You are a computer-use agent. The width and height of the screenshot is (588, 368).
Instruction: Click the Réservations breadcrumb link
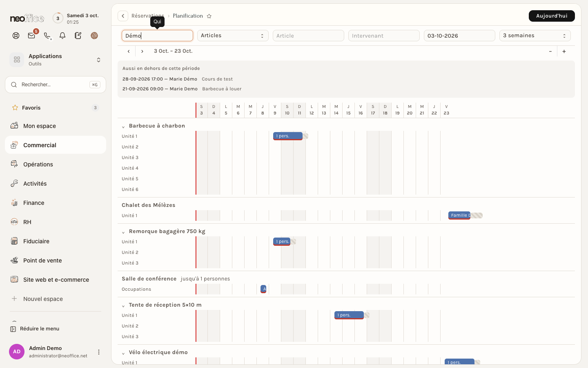[148, 16]
